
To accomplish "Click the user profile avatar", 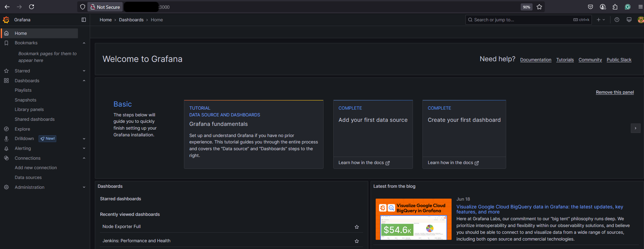I will (640, 20).
